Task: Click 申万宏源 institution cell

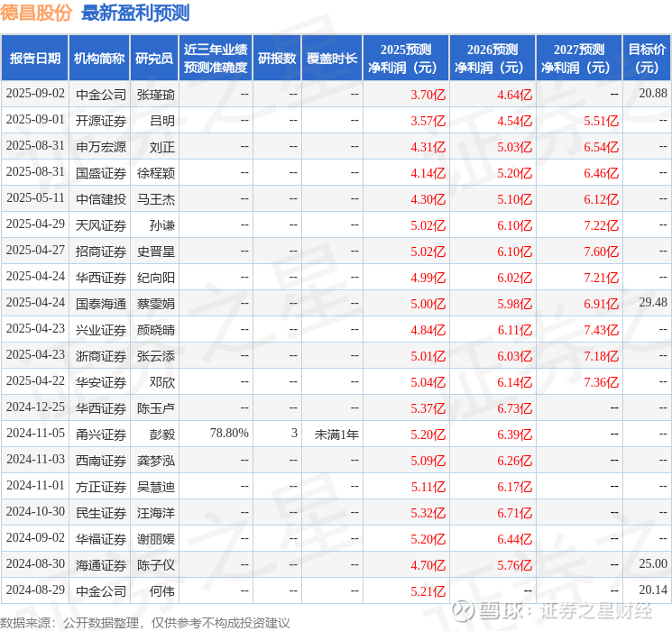Action: [101, 147]
